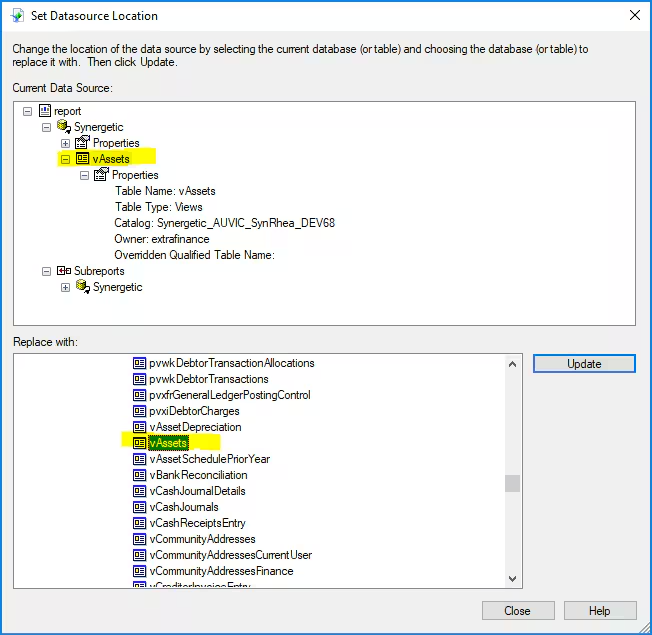Click the pvwkDebtorTransactionAllocations table icon
This screenshot has height=635, width=652.
click(x=139, y=363)
